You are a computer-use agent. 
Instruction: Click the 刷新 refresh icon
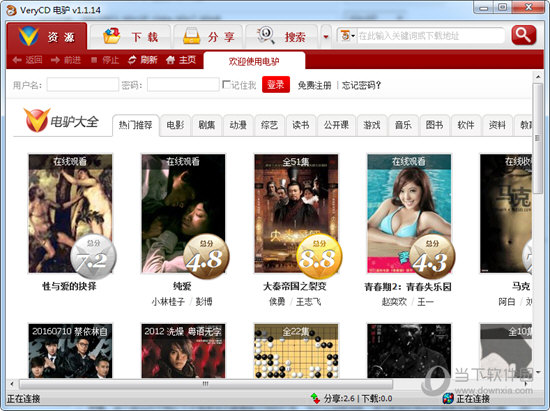[x=132, y=60]
